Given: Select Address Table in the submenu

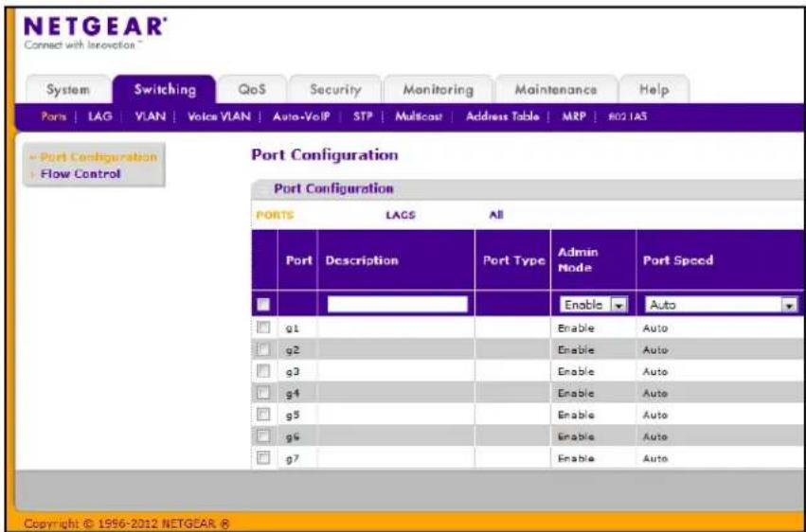Looking at the screenshot, I should click(502, 116).
